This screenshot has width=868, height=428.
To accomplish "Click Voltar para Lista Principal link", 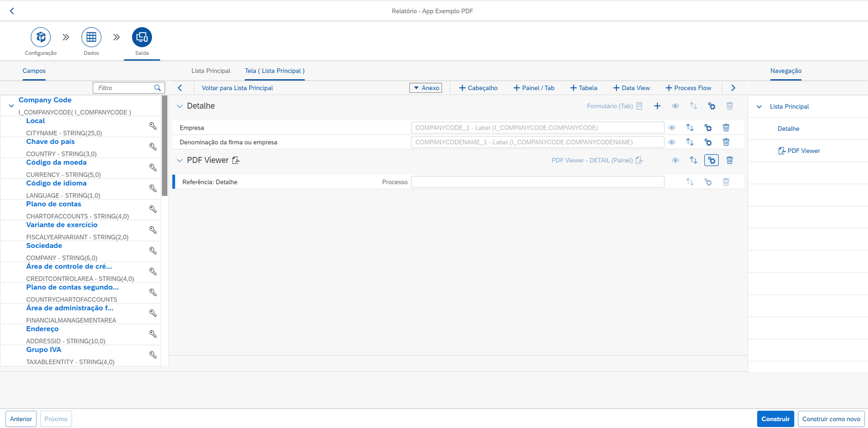I will click(x=237, y=88).
